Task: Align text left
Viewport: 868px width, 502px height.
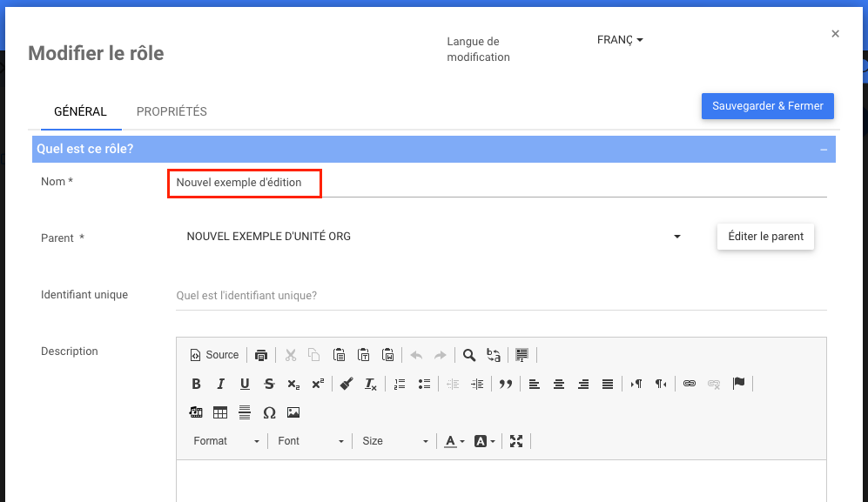Action: (535, 384)
